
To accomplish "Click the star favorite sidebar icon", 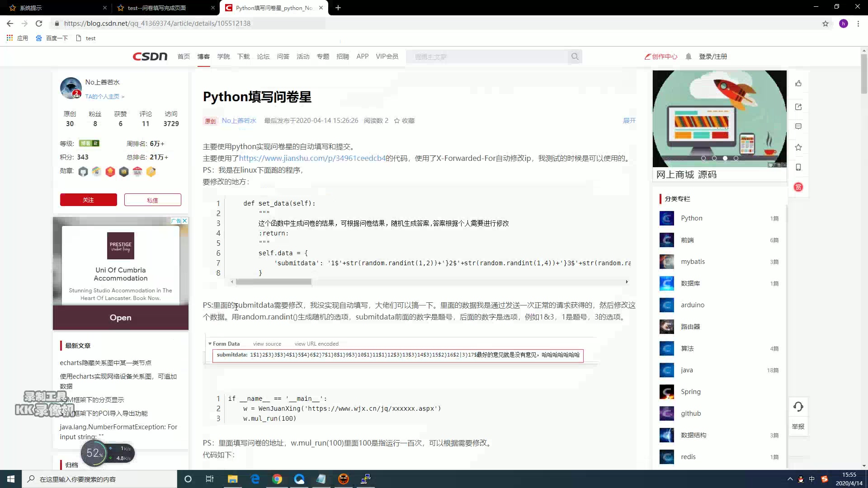I will tap(798, 147).
